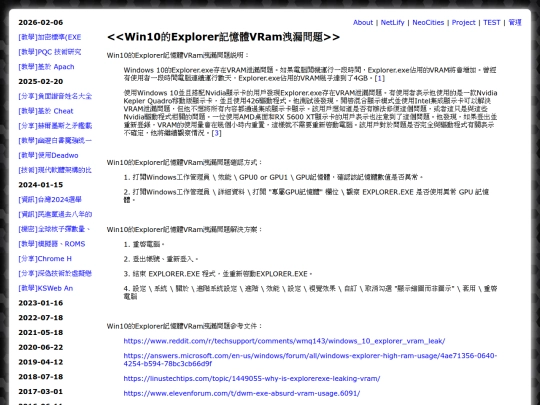Open sidebar article '[分享]Chrome H'
This screenshot has width=540, height=405.
45,259
